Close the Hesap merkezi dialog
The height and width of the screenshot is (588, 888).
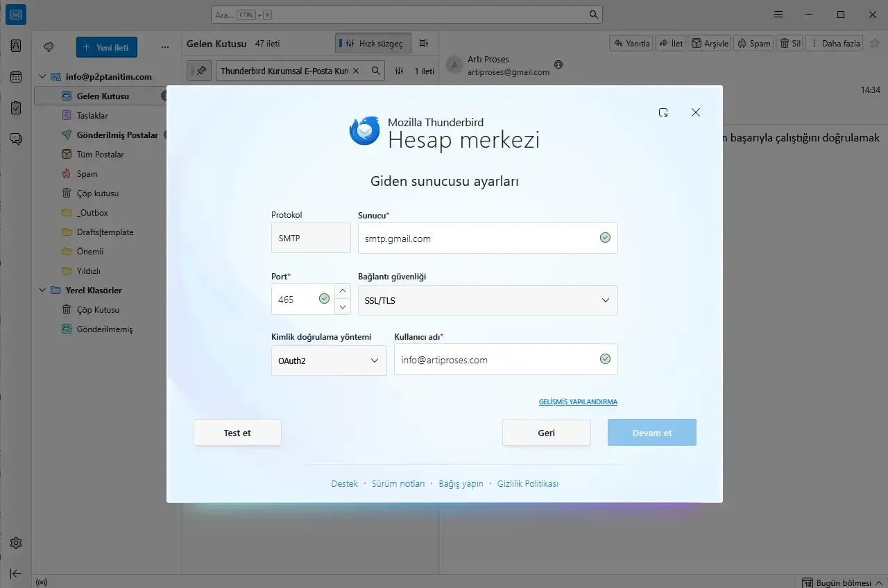[696, 112]
